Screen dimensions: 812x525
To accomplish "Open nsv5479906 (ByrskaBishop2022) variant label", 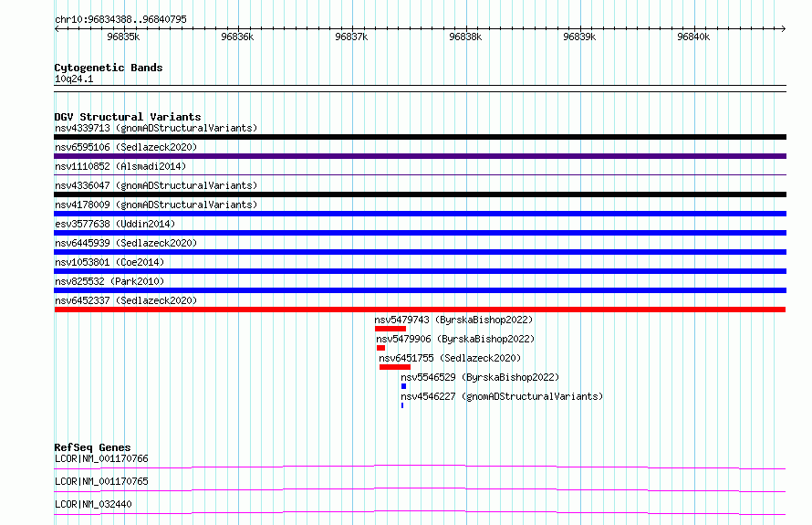I will [455, 339].
